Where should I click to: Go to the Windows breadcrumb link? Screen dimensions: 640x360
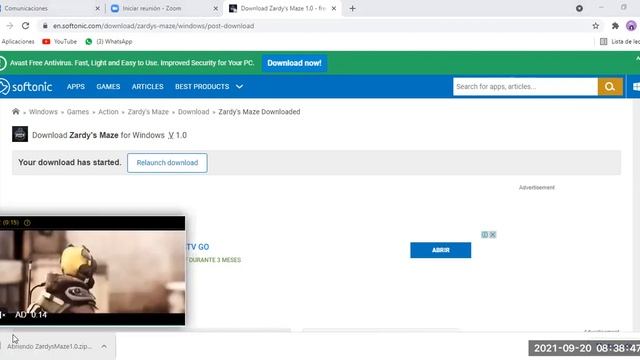point(43,112)
